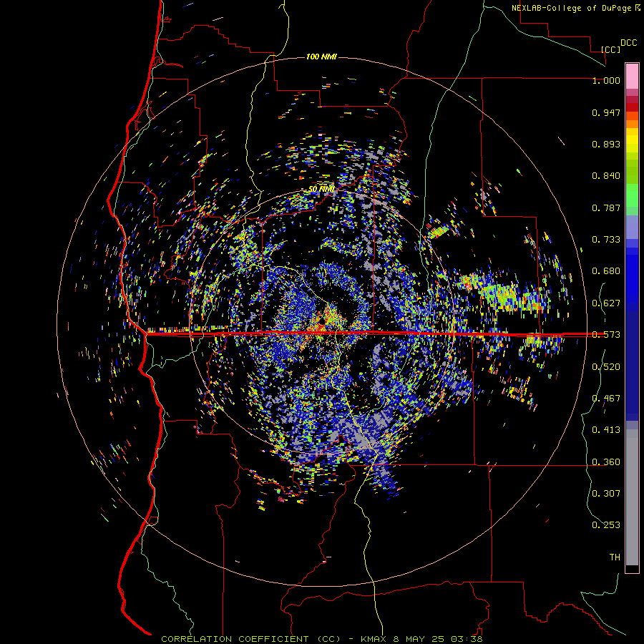
Task: Click the 0.680 scale value
Action: (606, 271)
